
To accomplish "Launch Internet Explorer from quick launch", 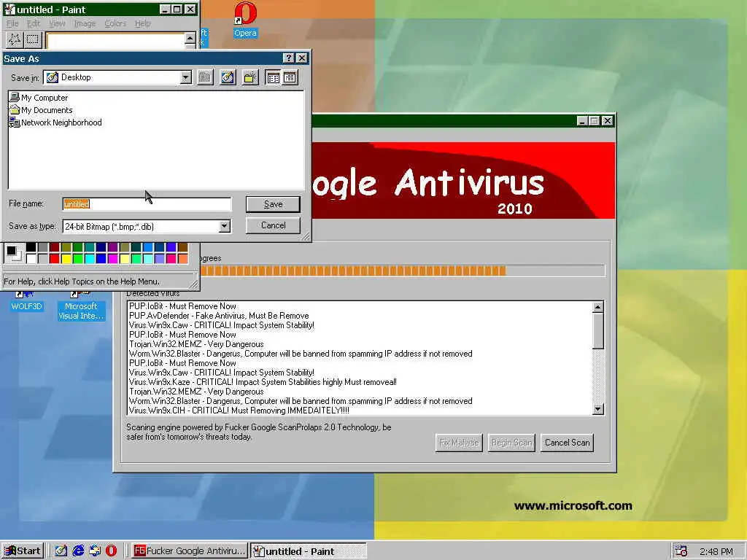I will (78, 551).
